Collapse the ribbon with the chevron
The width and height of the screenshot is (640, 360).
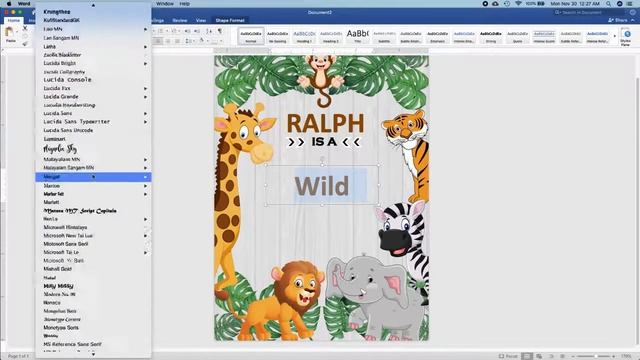(633, 20)
